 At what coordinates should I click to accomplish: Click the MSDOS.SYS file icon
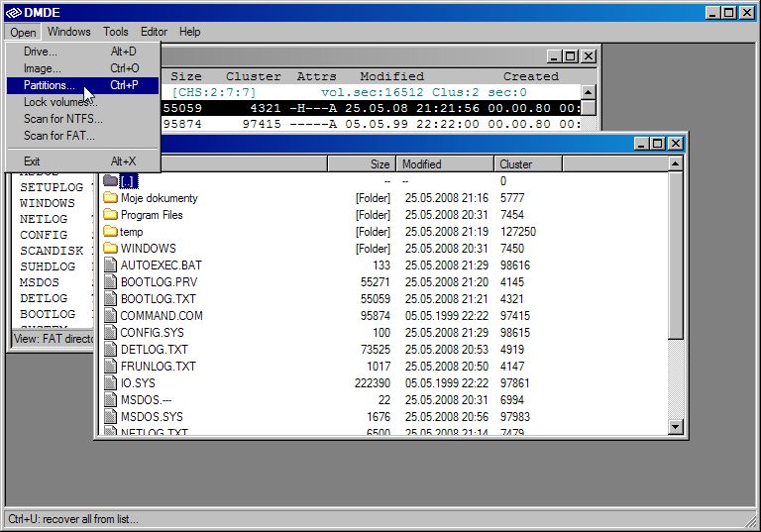point(111,416)
